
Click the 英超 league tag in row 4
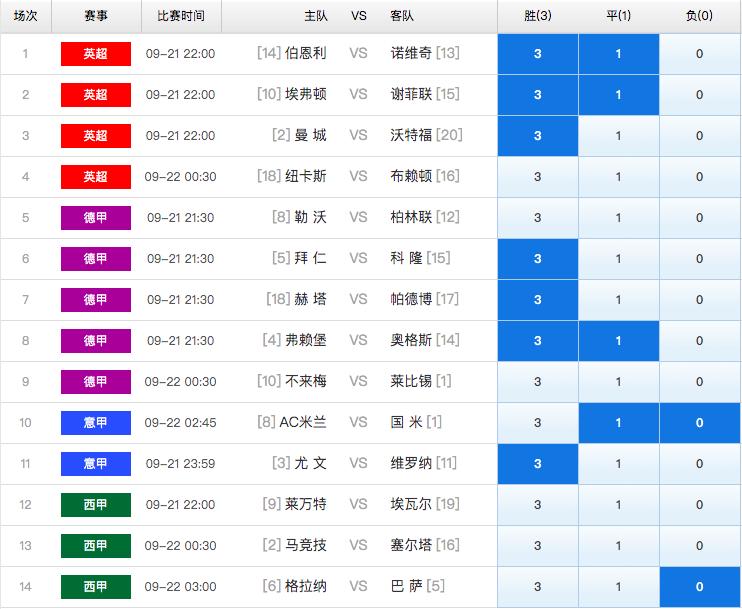tap(96, 177)
